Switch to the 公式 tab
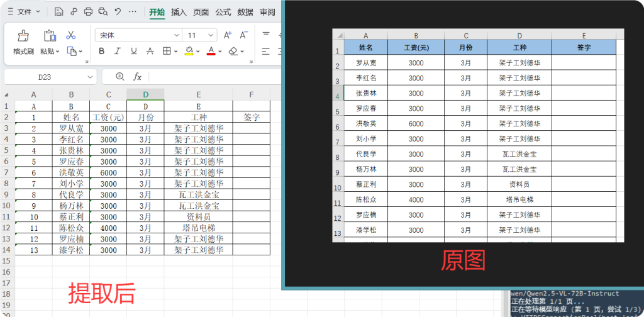 (223, 13)
